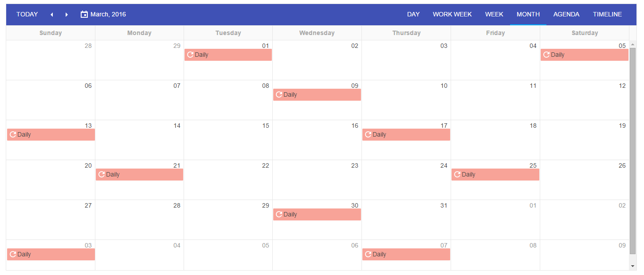This screenshot has width=644, height=275.
Task: Click the recurrence icon on March 25 event
Action: pos(457,174)
